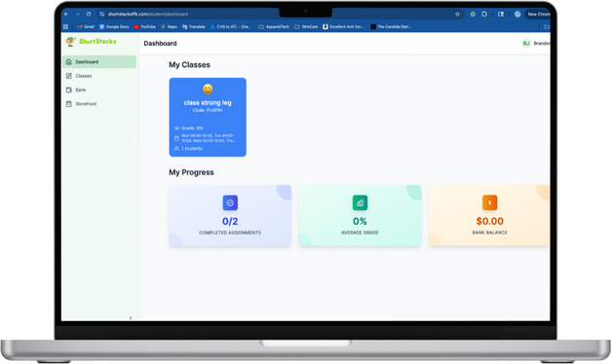612x364 pixels.
Task: Bookmark the page with the star icon
Action: [x=457, y=14]
